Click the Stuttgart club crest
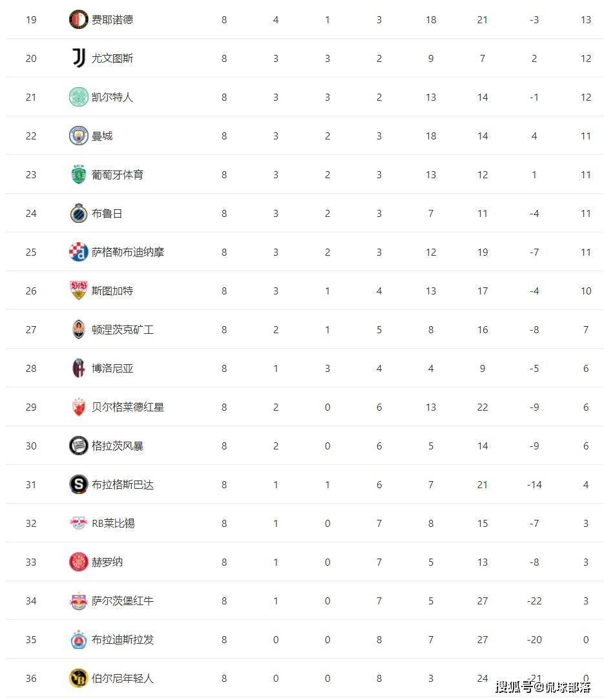 [79, 291]
